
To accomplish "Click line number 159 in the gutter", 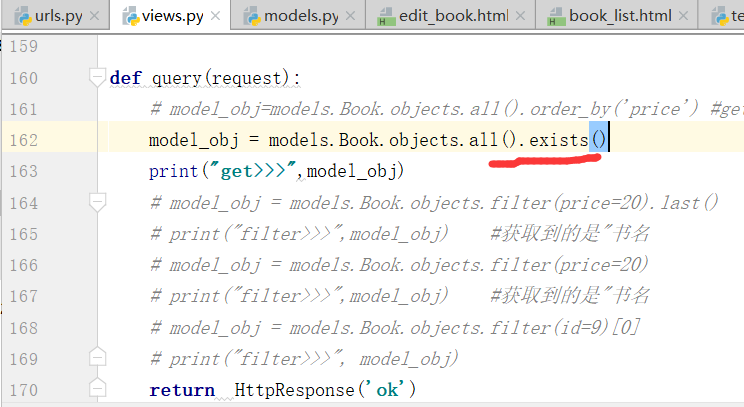I will [23, 46].
